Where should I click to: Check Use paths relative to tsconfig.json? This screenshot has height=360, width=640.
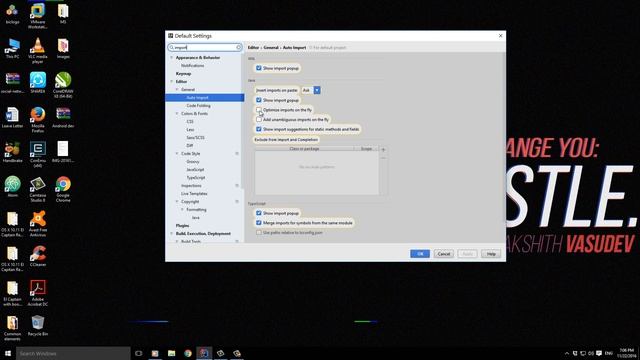click(258, 232)
